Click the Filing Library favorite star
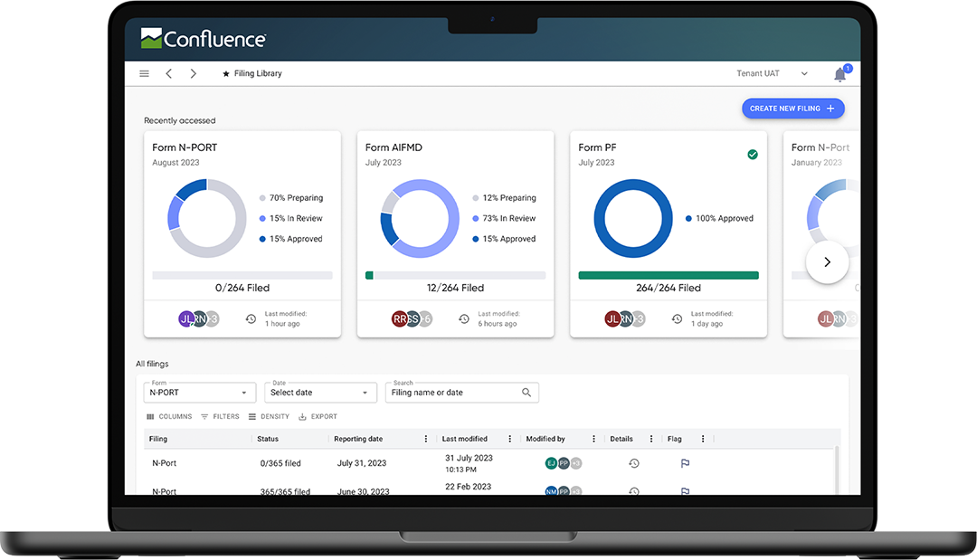Screen dimensions: 977x560 pyautogui.click(x=226, y=74)
